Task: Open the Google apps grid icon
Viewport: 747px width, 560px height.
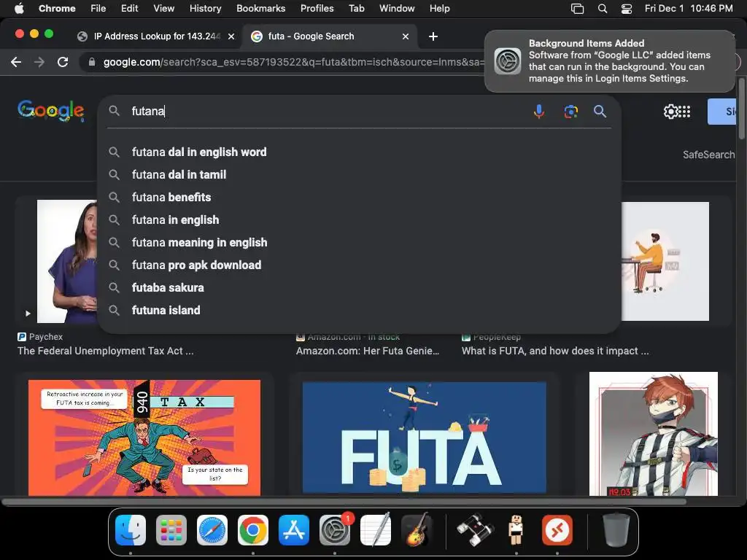Action: pos(684,112)
